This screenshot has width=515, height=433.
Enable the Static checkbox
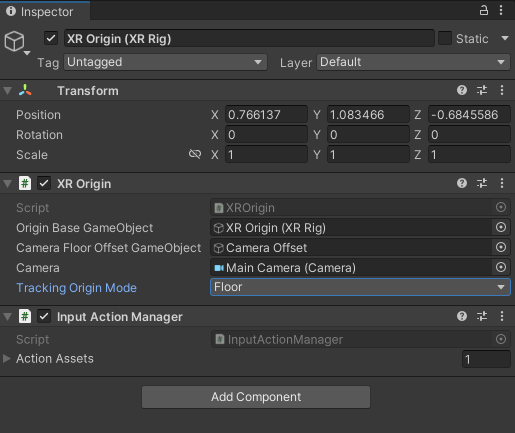pyautogui.click(x=445, y=38)
